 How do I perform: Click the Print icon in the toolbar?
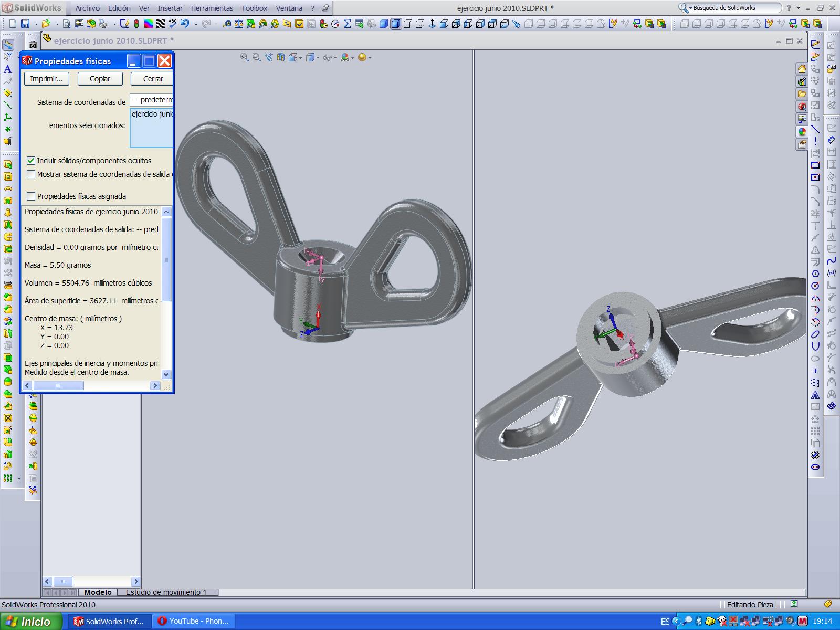click(103, 24)
